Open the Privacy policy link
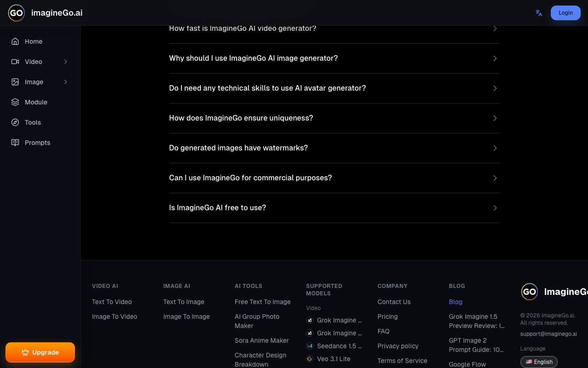Viewport: 588px width, 368px height. (398, 346)
